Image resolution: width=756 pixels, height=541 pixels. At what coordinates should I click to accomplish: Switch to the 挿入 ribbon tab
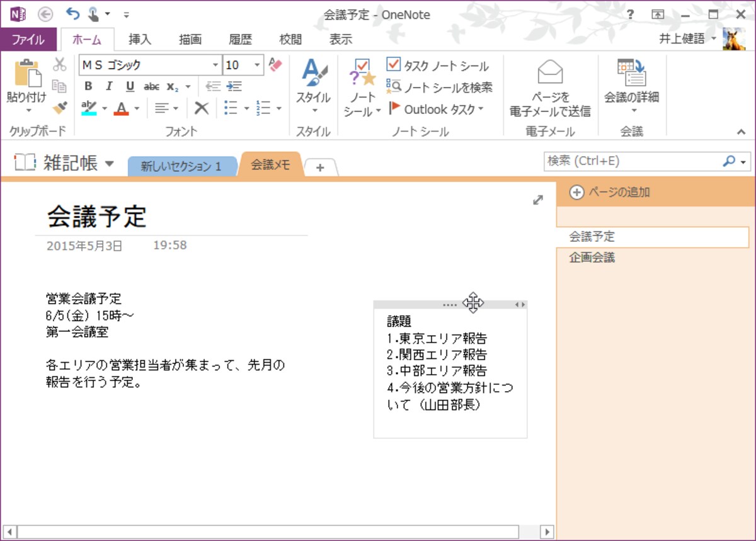pyautogui.click(x=140, y=39)
